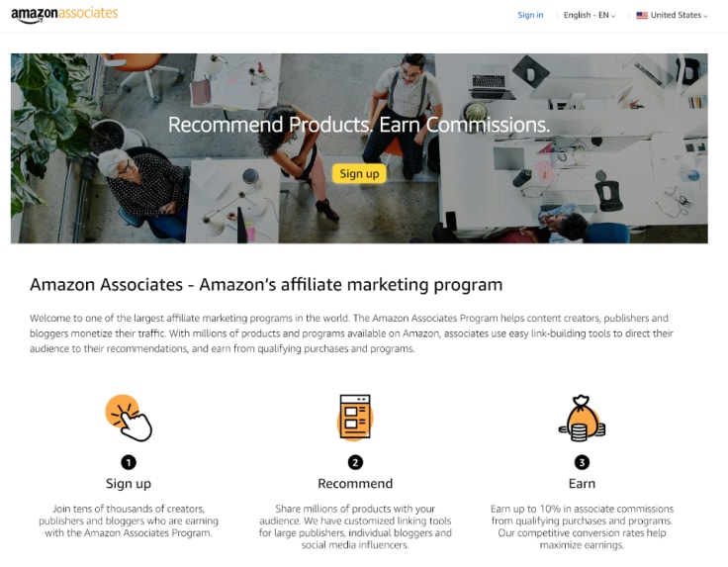
Task: Click the webpage Recommend icon
Action: pos(355,417)
